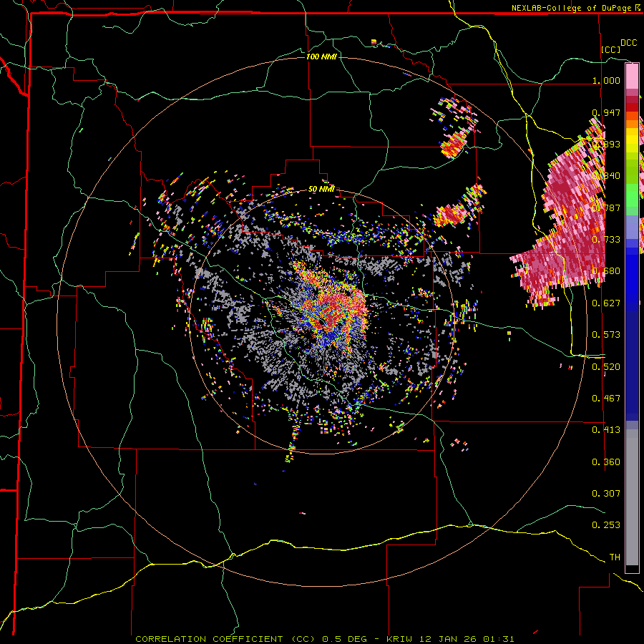Click the TH label near the scale bottom
Screen dimensions: 644x644
click(615, 557)
